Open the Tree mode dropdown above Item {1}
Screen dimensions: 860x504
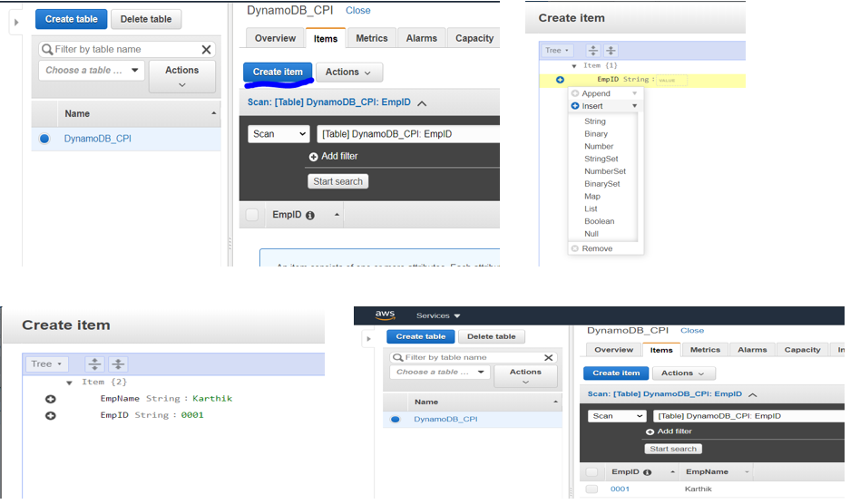tap(556, 51)
